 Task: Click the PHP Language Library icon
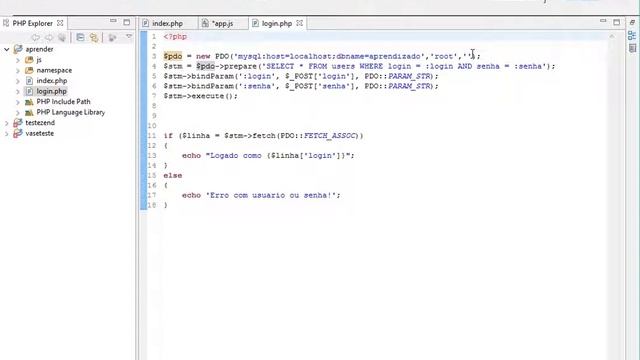click(x=29, y=113)
